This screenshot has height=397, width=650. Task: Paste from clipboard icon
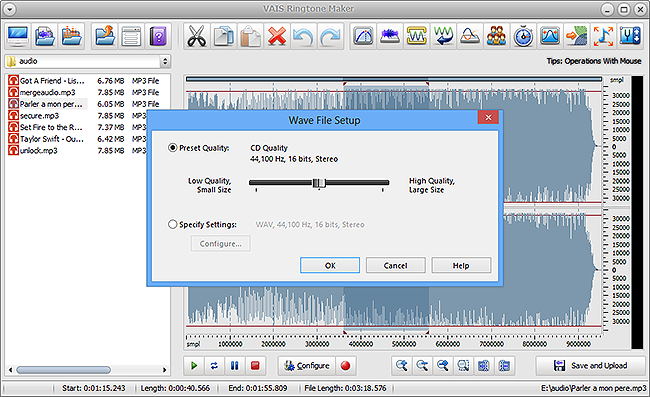tap(250, 36)
